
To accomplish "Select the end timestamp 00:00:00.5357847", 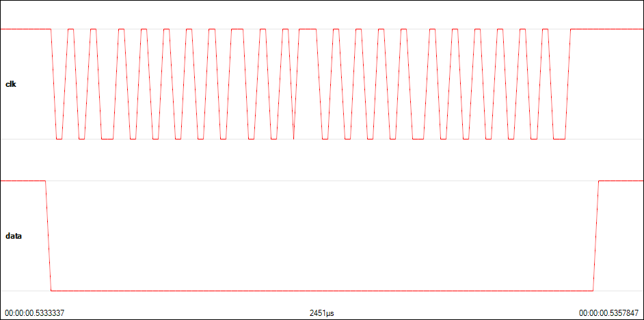I will [x=609, y=313].
